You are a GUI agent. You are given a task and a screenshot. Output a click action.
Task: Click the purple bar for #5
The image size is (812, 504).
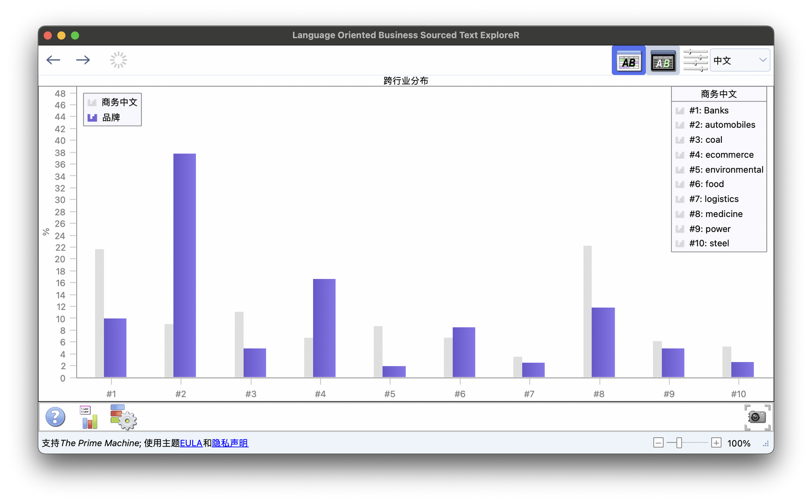(394, 371)
